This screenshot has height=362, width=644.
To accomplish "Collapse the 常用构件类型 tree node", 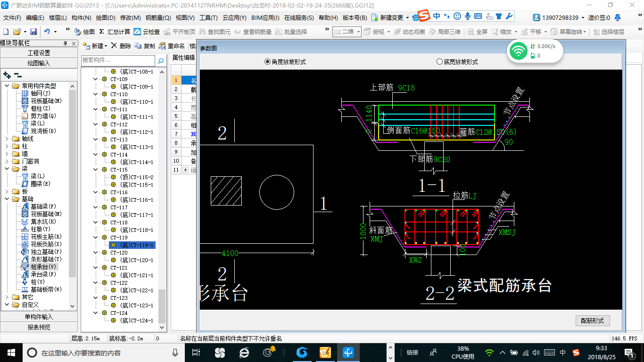I will (x=7, y=86).
